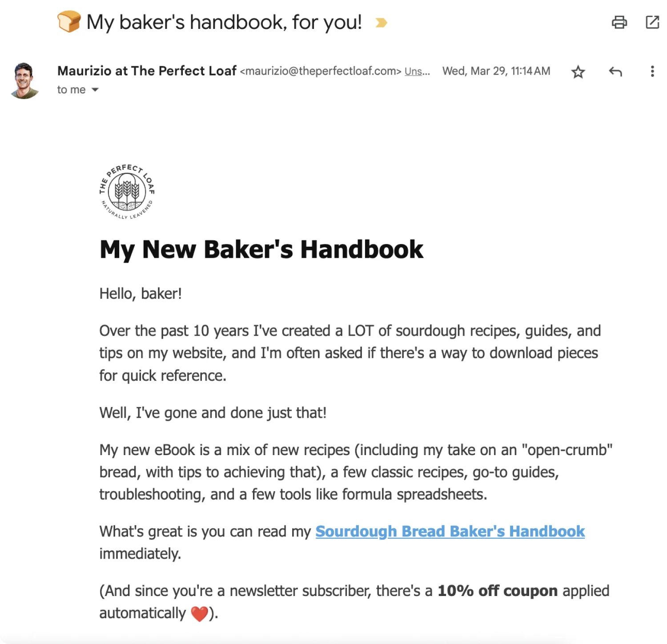Viewport: 667px width, 644px height.
Task: Click the "Hello, baker!" greeting
Action: [141, 294]
